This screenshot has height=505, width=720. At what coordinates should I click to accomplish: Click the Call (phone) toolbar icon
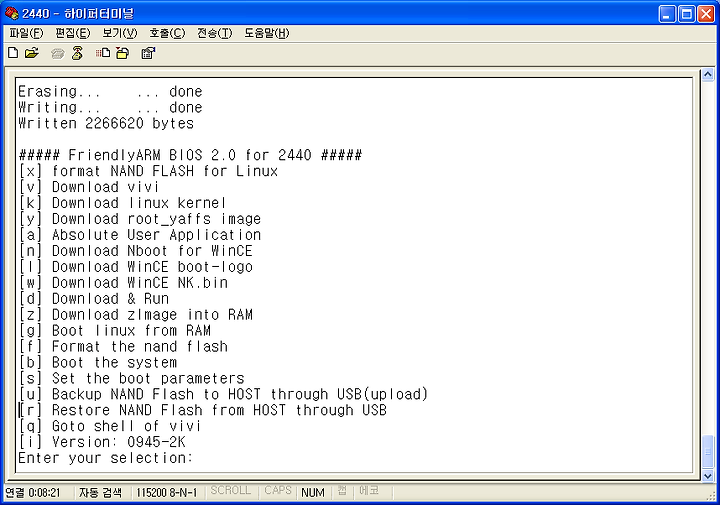tap(57, 54)
